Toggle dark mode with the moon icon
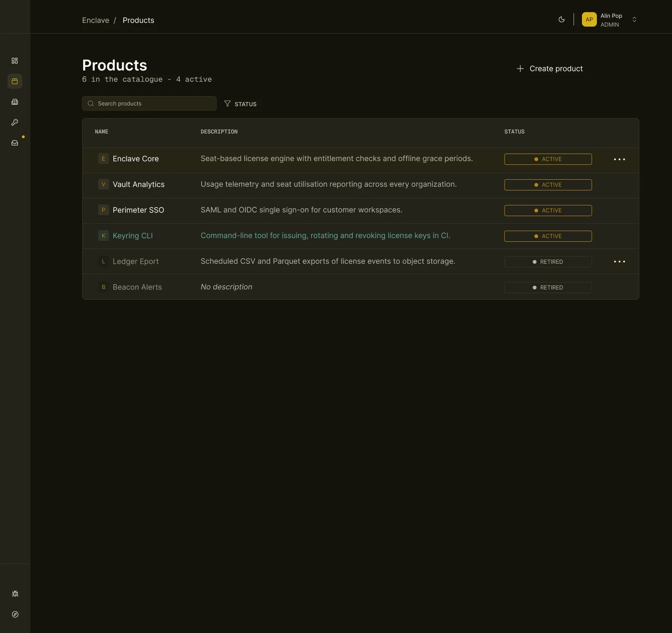The height and width of the screenshot is (633, 672). [561, 20]
